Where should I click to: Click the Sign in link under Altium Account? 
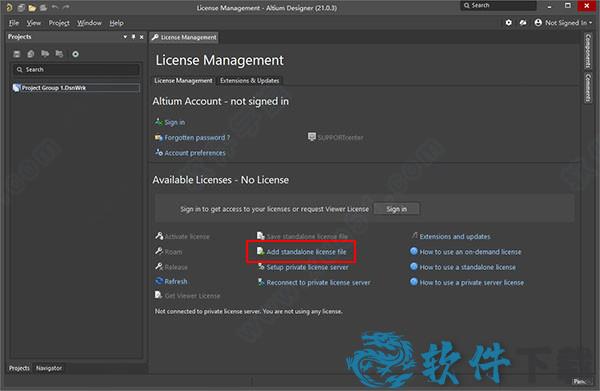tap(175, 122)
